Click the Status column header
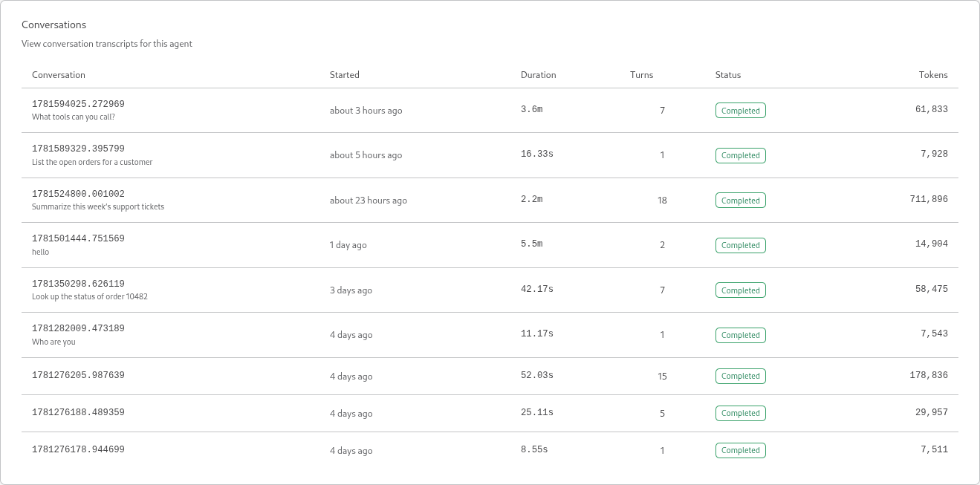 coord(728,75)
